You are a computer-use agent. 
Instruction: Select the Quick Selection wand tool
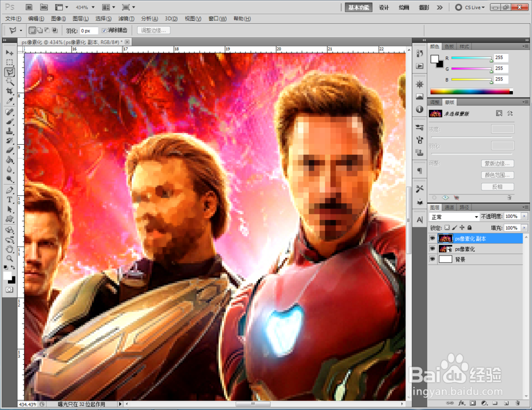(10, 81)
